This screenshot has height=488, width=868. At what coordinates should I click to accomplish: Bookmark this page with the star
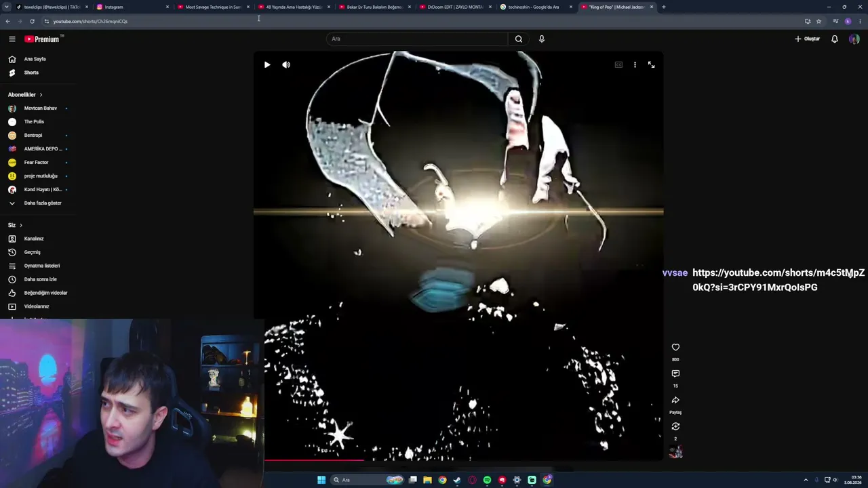click(818, 21)
